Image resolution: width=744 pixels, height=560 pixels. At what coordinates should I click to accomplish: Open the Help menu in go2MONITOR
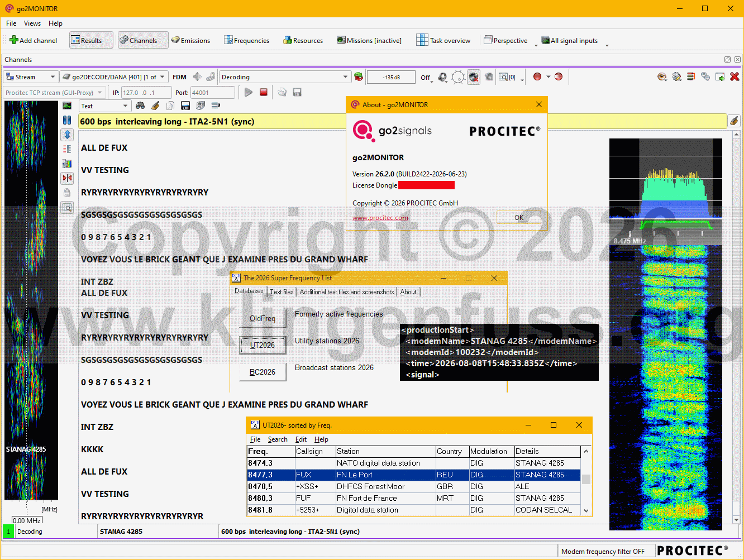55,23
